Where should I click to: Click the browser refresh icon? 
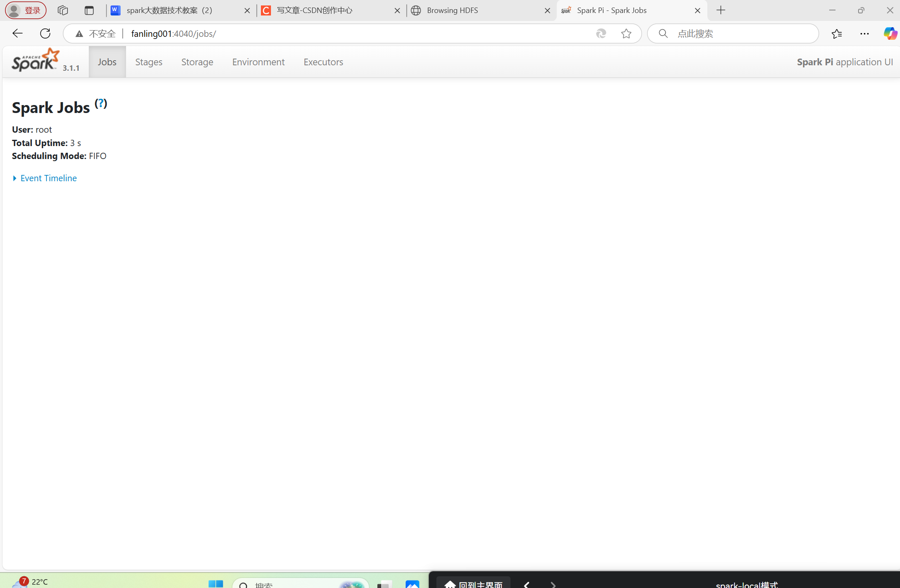point(45,33)
